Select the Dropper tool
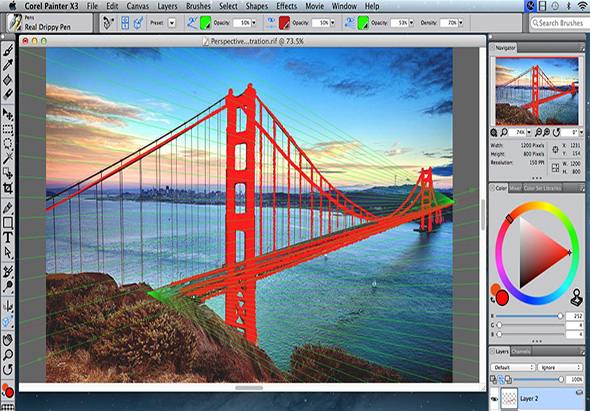 [8, 65]
